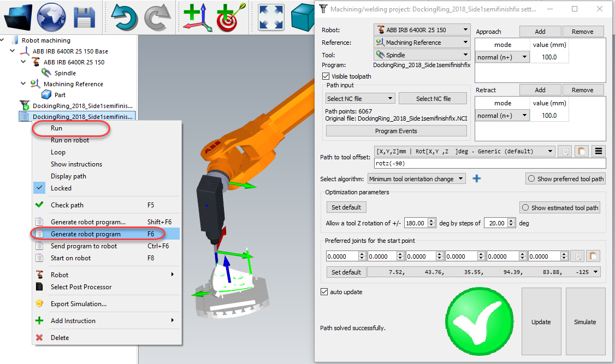Viewport: 615px width, 364px height.
Task: Collapse the Robot machining tree node
Action: click(2, 40)
